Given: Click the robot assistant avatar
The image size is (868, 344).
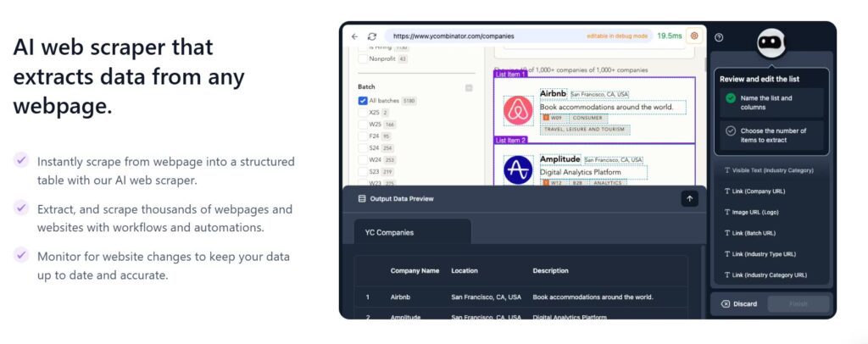Looking at the screenshot, I should click(x=771, y=42).
